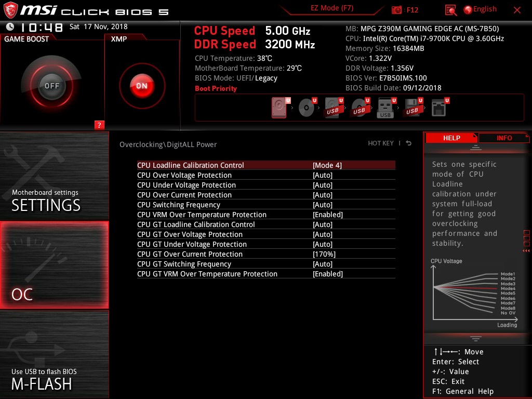Click the BIOS Ver E7B50IMS.100 text
Viewport: 532px width, 399px height.
point(386,78)
